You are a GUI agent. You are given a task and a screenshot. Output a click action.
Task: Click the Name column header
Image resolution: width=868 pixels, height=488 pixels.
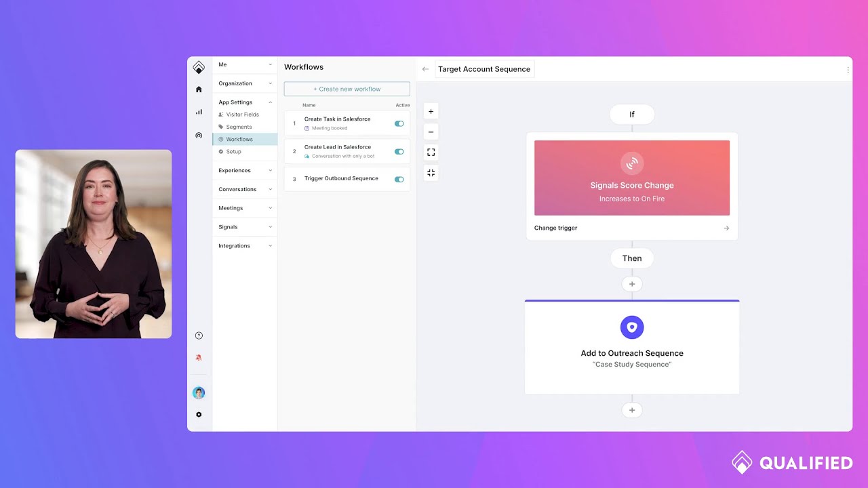(x=309, y=105)
